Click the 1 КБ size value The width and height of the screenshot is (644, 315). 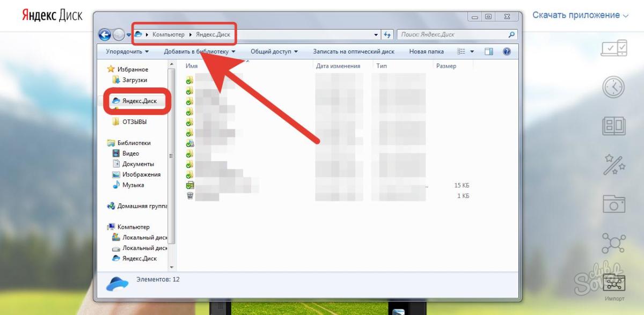pyautogui.click(x=464, y=196)
